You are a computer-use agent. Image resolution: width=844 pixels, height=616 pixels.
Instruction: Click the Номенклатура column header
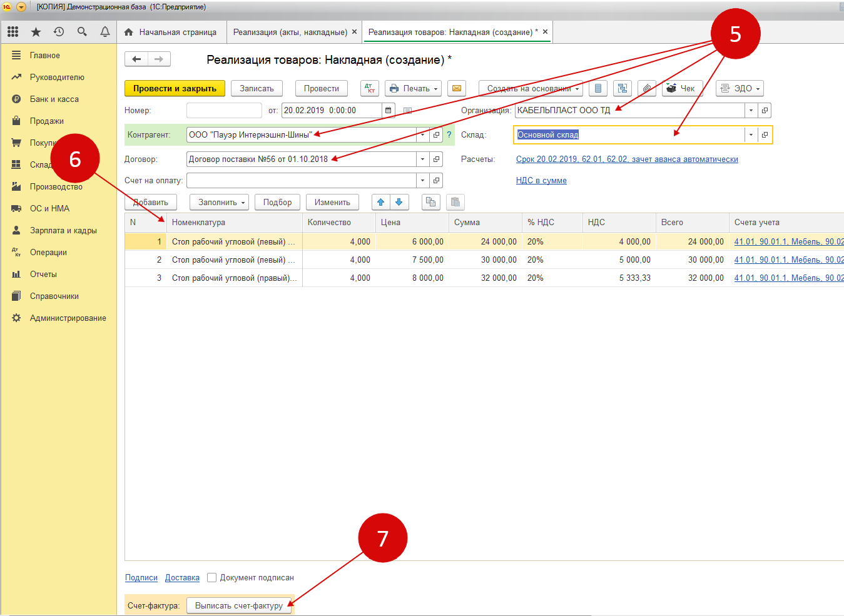[x=235, y=222]
